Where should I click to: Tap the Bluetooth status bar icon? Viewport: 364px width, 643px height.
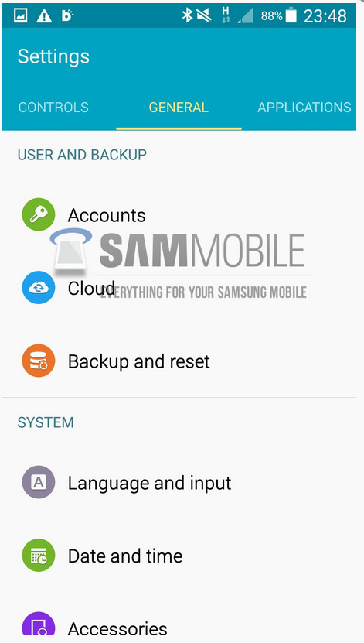coord(187,15)
